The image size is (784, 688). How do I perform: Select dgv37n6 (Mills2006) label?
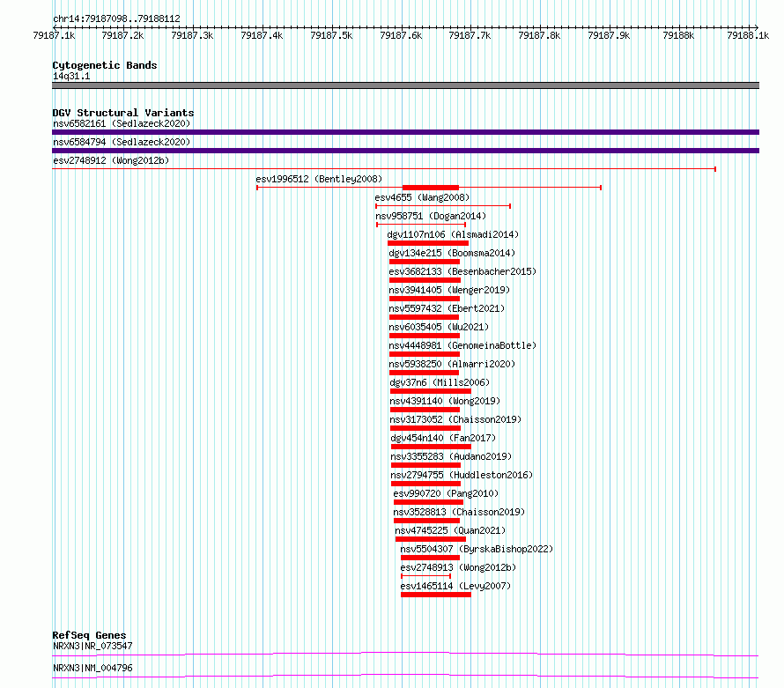coord(440,382)
